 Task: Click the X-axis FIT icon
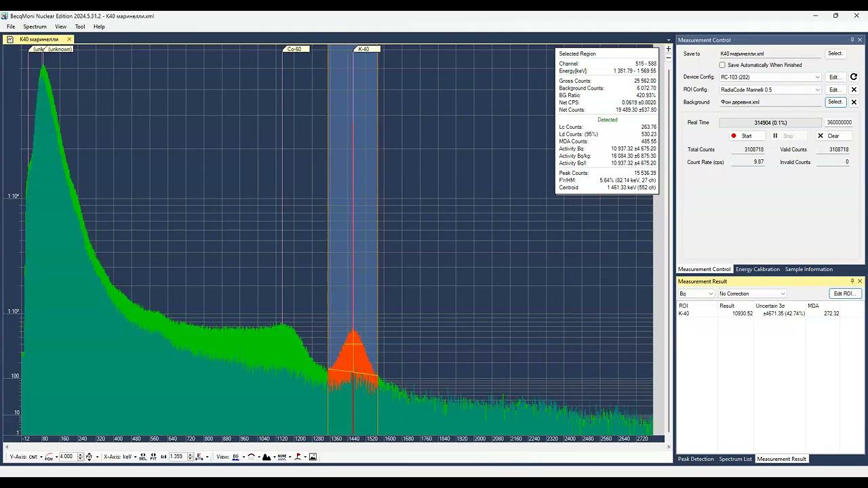coord(153,457)
